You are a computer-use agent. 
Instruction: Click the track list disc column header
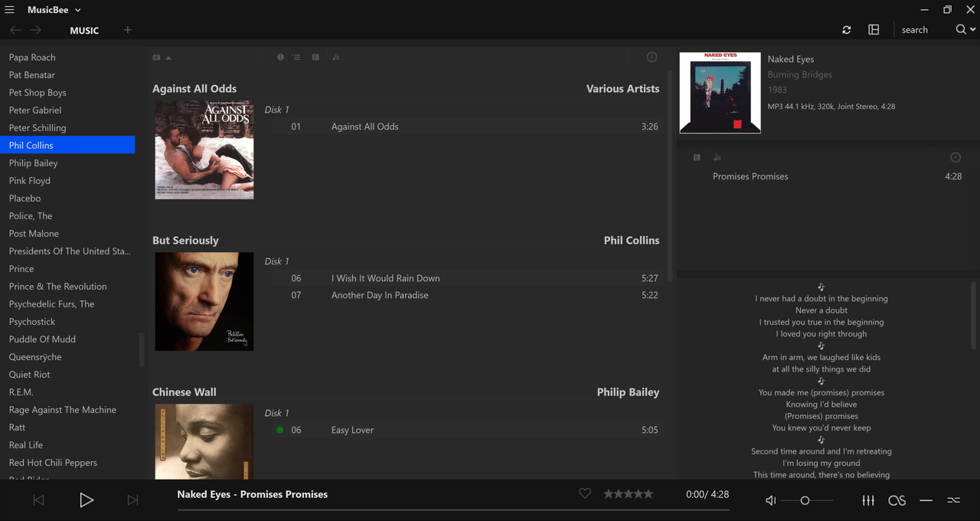point(315,57)
